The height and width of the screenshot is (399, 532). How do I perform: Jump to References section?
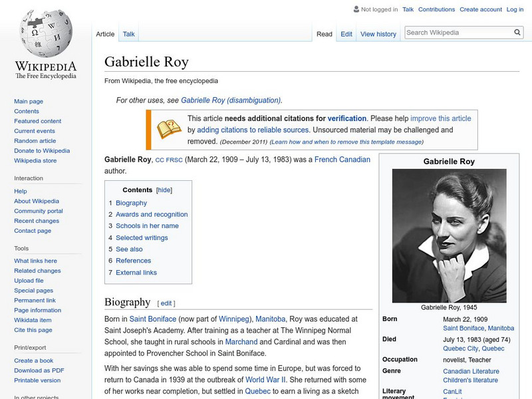click(x=134, y=261)
